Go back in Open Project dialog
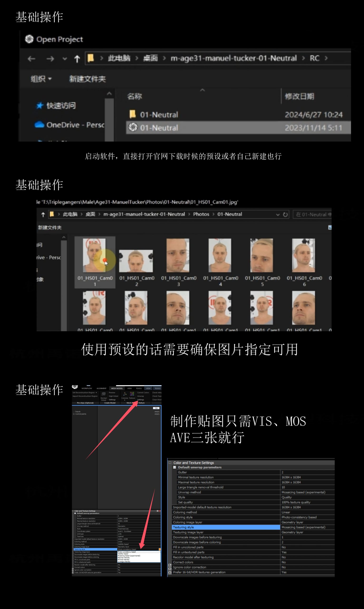 [31, 59]
